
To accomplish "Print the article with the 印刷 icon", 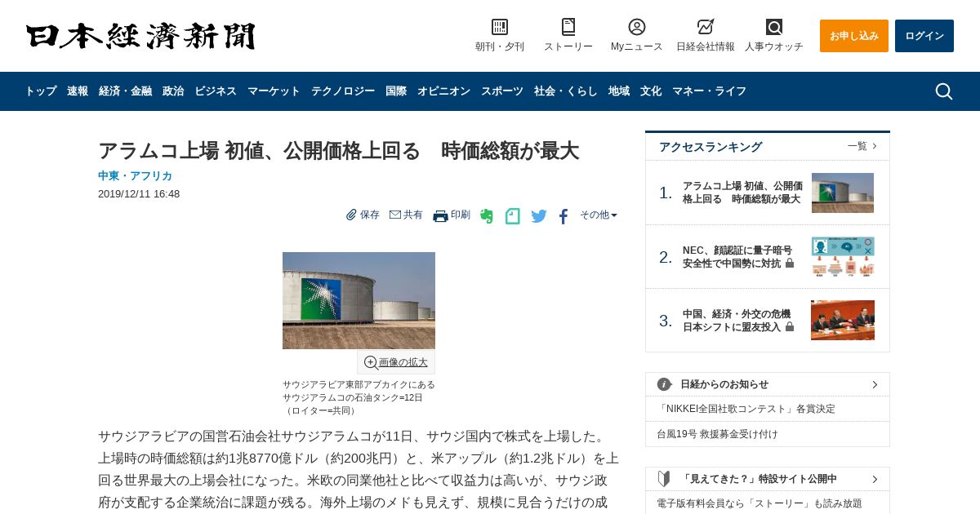I will (x=440, y=215).
